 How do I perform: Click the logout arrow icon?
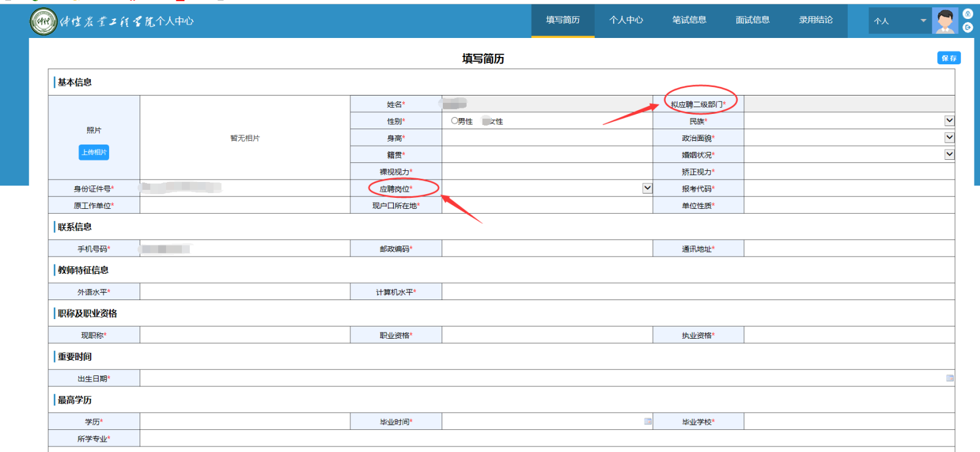968,28
